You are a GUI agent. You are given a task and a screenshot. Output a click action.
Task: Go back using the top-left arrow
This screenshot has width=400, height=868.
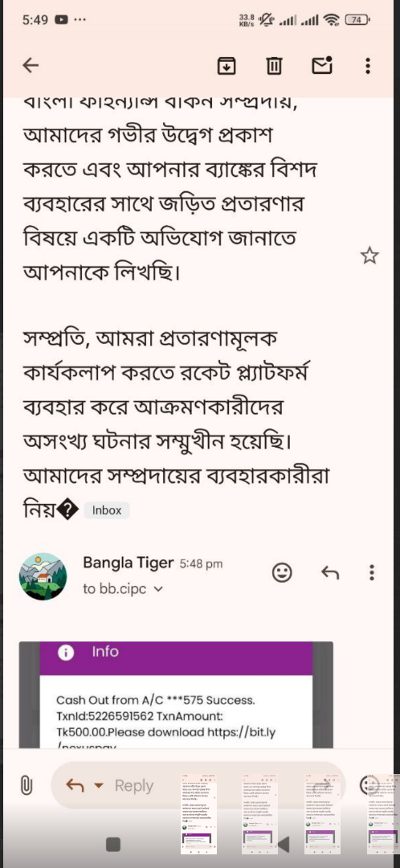pos(31,66)
